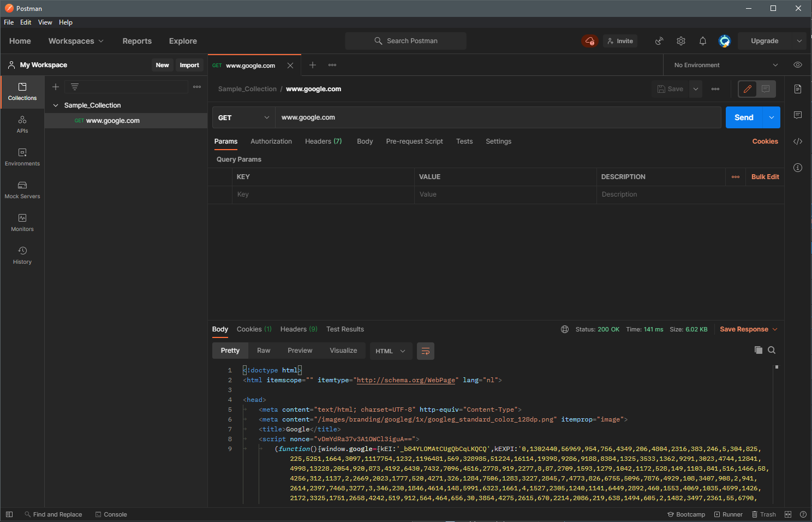Click the satellite capture requests icon
Screen dimensions: 812x522
[659, 41]
